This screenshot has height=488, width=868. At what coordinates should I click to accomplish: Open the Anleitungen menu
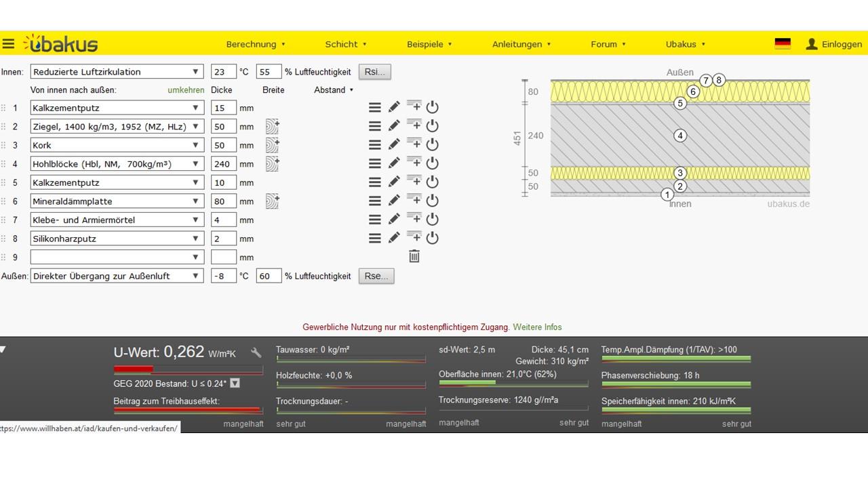pyautogui.click(x=521, y=44)
